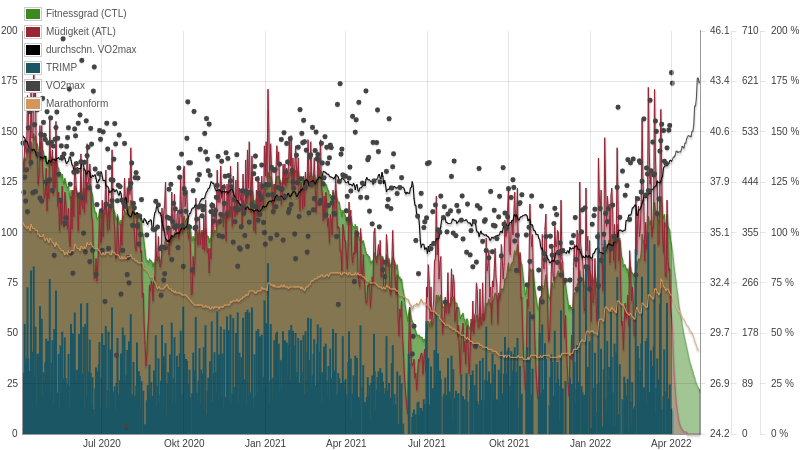This screenshot has width=800, height=450.
Task: Toggle the VO2max scatter series label
Action: [65, 86]
